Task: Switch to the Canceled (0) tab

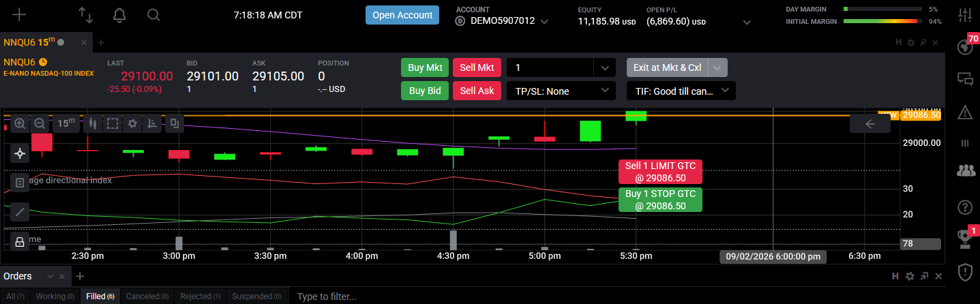Action: coord(147,297)
